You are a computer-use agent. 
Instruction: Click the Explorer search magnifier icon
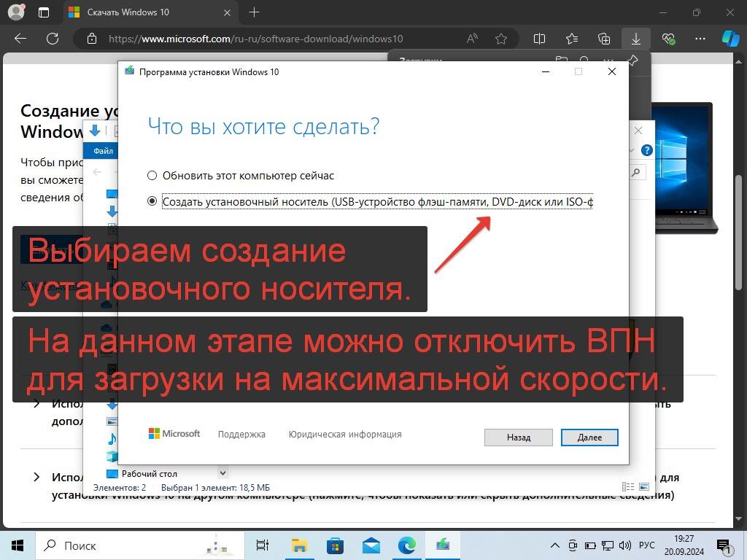pyautogui.click(x=635, y=172)
